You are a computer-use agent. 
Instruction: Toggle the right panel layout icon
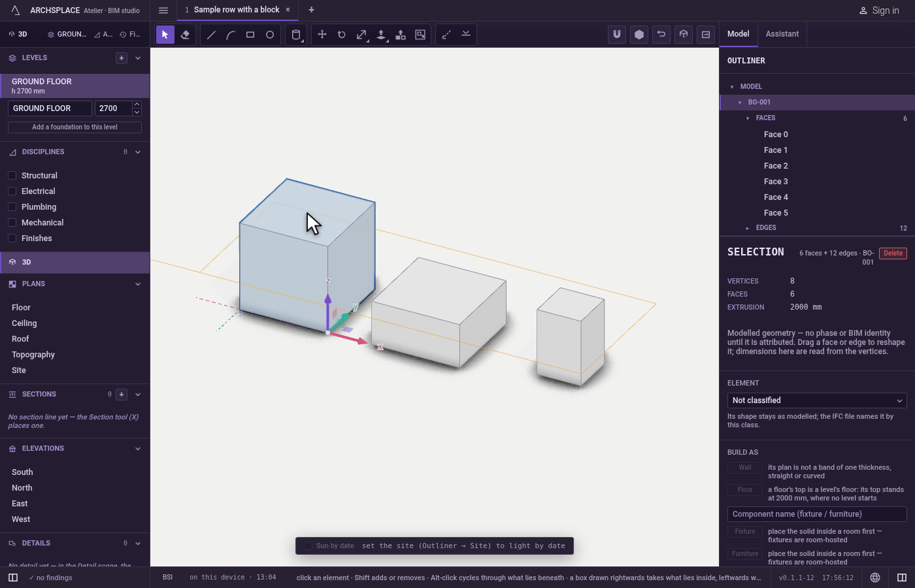coord(902,578)
